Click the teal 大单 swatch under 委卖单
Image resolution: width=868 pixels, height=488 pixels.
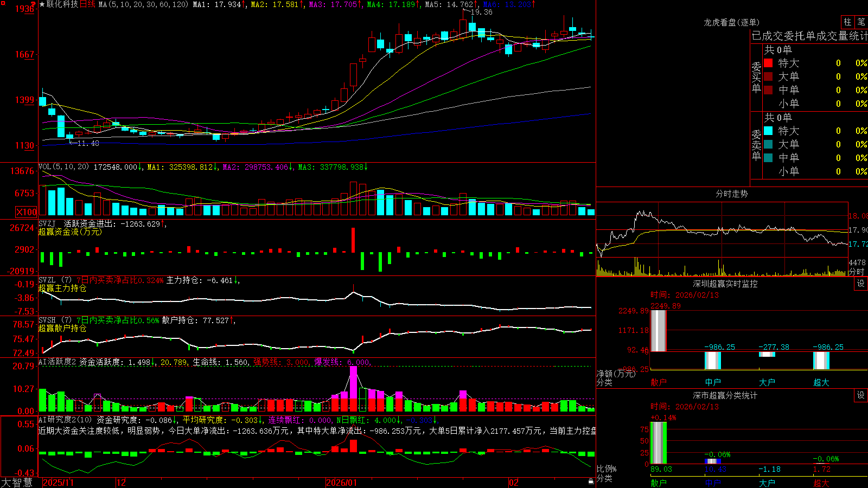click(768, 144)
